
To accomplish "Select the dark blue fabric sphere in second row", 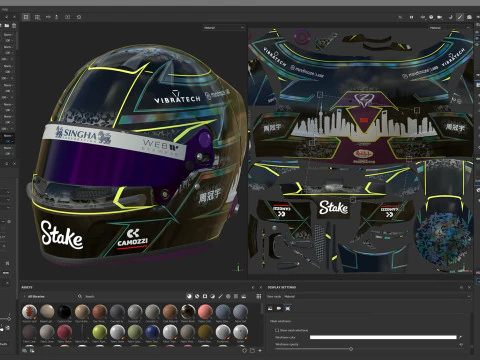I will 152,332.
